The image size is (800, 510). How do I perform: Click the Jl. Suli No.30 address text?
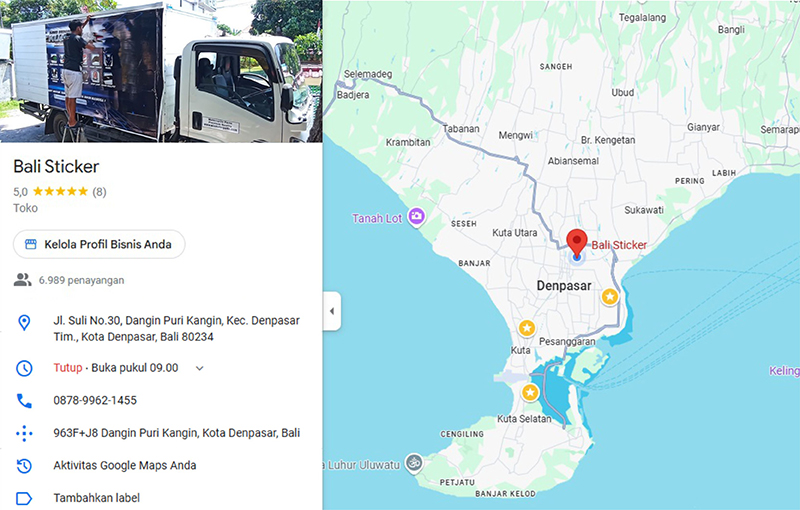coord(177,328)
